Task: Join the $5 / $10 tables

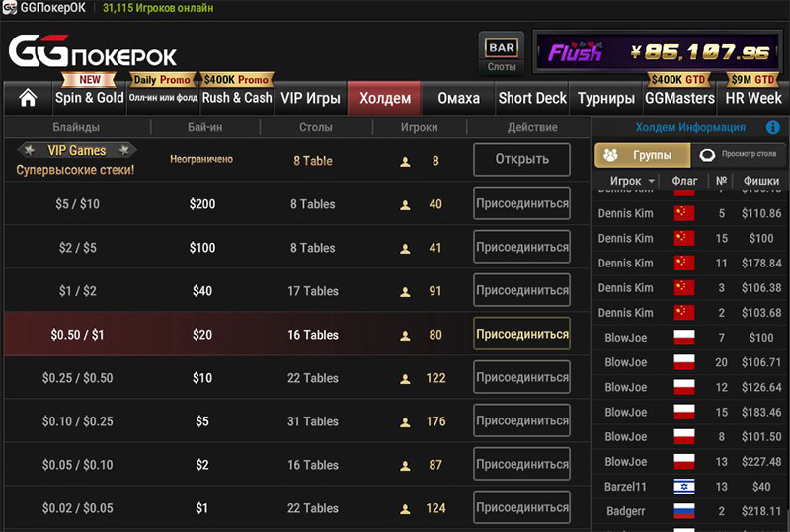Action: (x=521, y=203)
